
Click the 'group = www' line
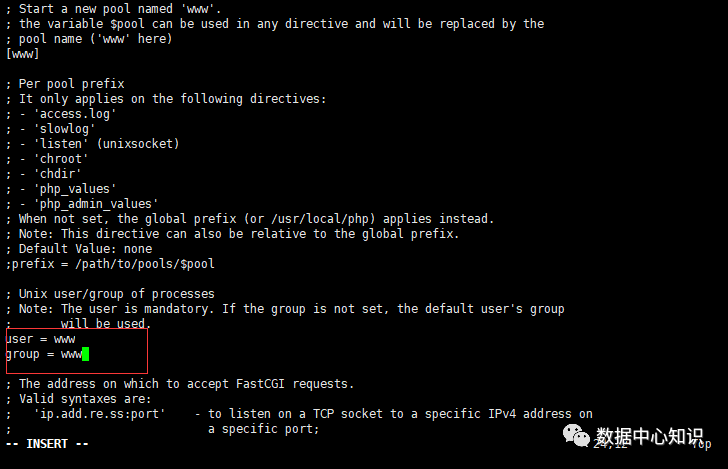pos(44,354)
